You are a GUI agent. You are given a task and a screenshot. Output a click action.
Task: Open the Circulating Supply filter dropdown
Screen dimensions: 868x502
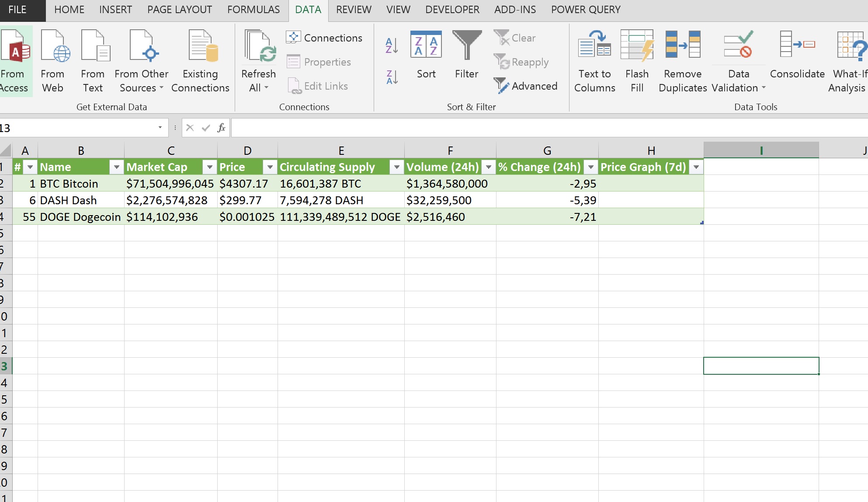coord(396,167)
